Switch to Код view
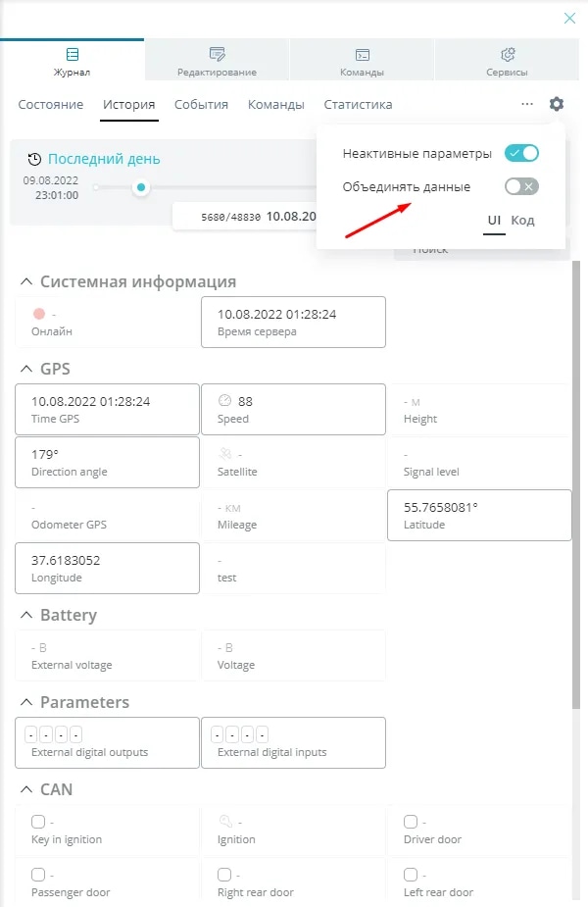588x907 pixels. click(x=522, y=221)
